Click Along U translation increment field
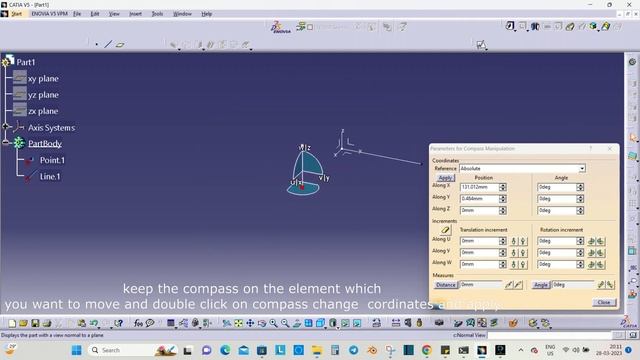This screenshot has width=640, height=360. [x=479, y=241]
